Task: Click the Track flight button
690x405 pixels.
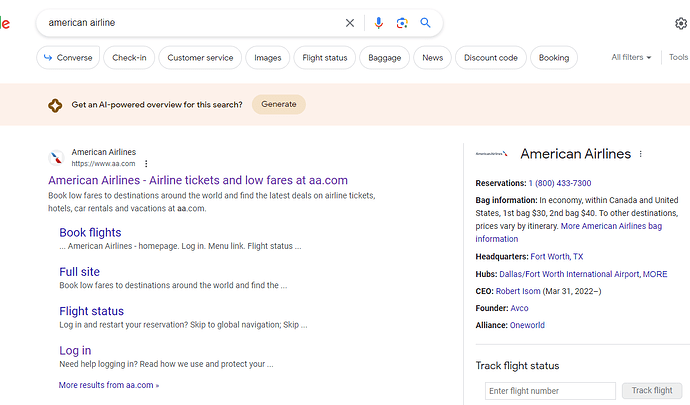Action: [x=652, y=390]
